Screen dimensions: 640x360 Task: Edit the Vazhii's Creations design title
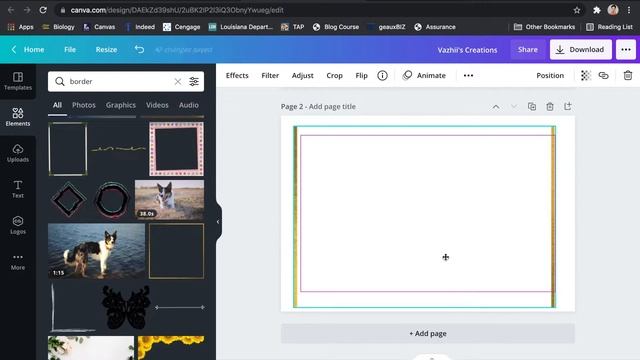coord(467,50)
